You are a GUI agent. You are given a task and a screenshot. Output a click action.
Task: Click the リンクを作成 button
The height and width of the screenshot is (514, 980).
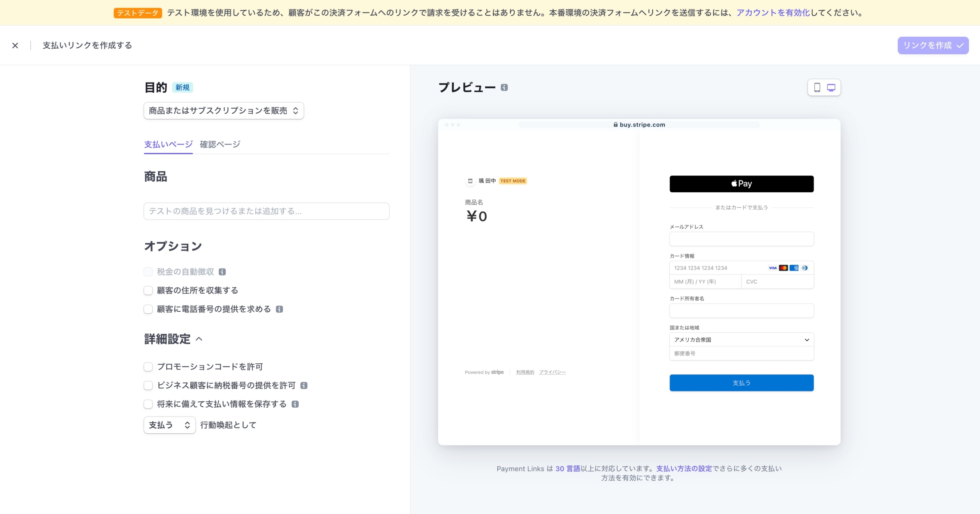[933, 45]
